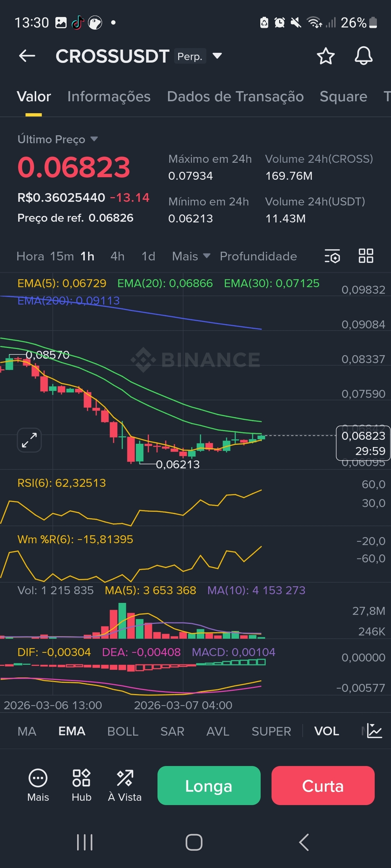This screenshot has width=391, height=868.
Task: Open the Mais timeframe dropdown
Action: (191, 256)
